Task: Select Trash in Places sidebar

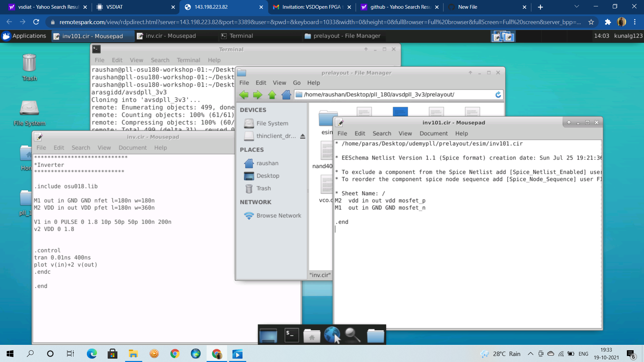Action: pos(263,188)
